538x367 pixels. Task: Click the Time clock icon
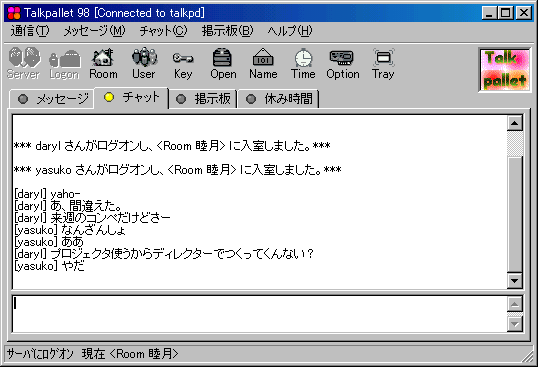click(303, 63)
